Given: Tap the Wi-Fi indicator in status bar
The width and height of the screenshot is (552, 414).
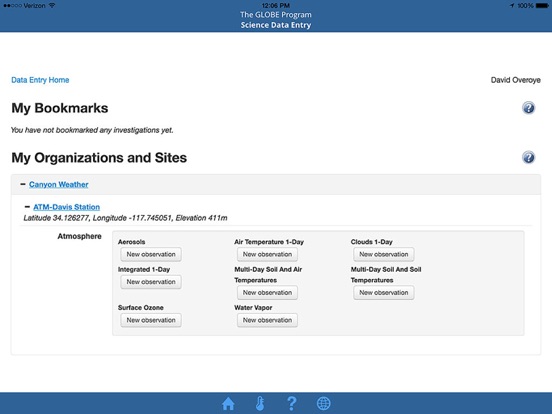Looking at the screenshot, I should click(x=52, y=5).
